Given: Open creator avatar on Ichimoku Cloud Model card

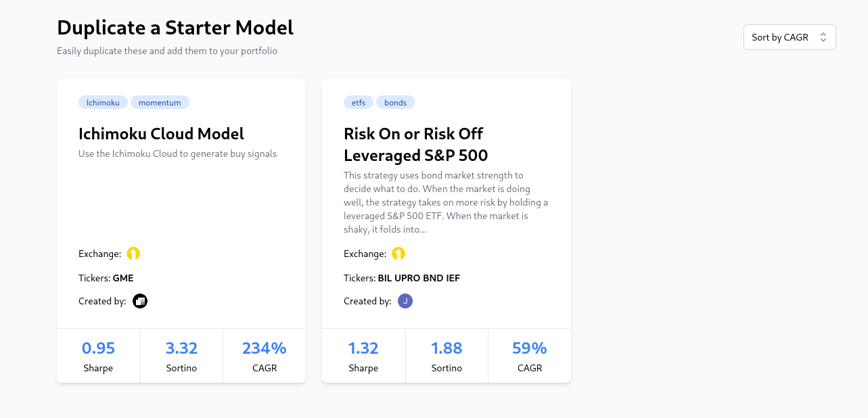Looking at the screenshot, I should click(140, 300).
